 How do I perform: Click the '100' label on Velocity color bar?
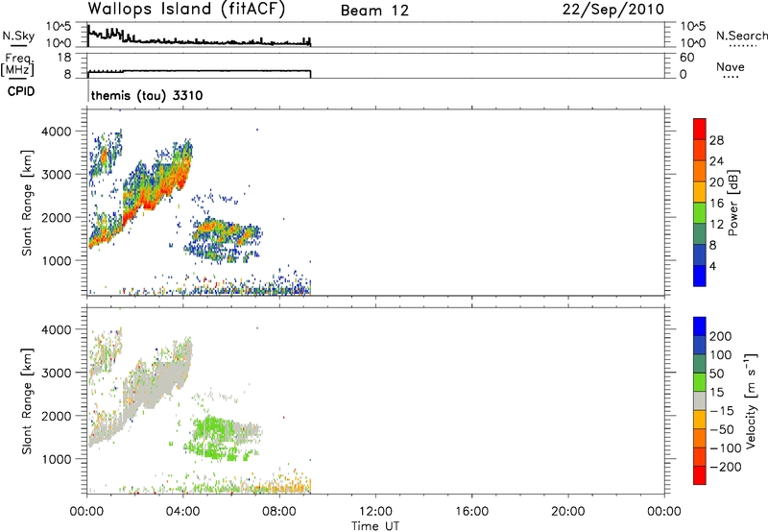tap(721, 354)
